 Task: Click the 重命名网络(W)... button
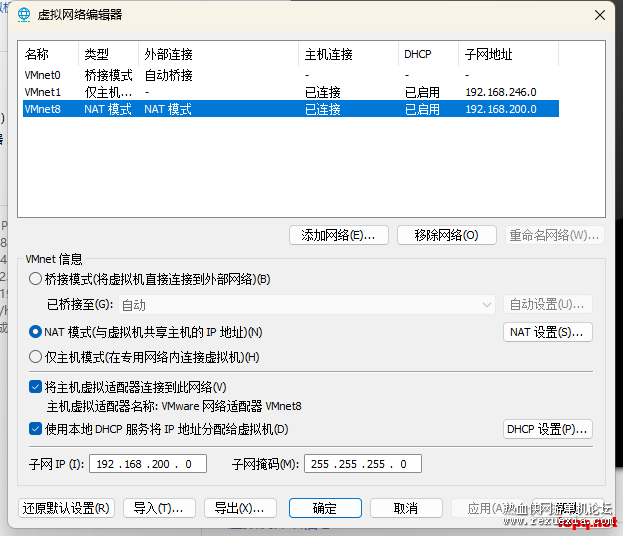tap(555, 235)
